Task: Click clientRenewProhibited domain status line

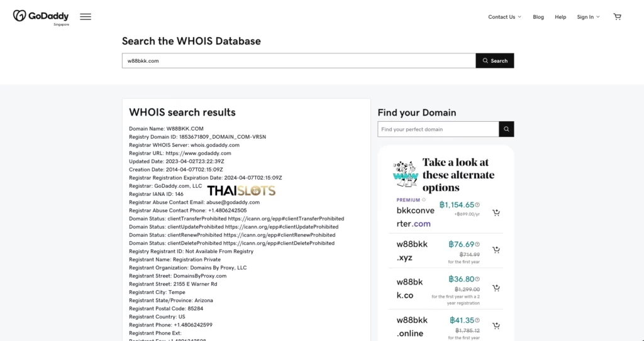Action: tap(232, 235)
